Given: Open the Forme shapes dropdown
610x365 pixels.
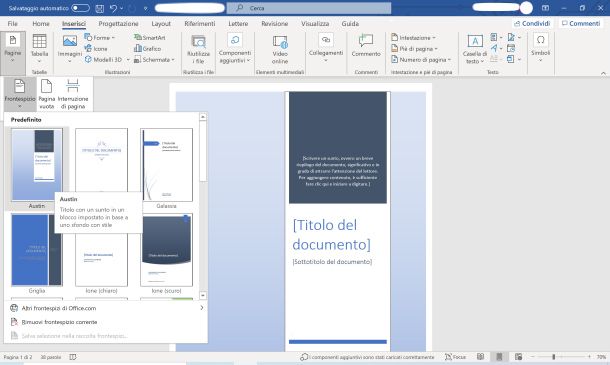Looking at the screenshot, I should click(x=100, y=38).
